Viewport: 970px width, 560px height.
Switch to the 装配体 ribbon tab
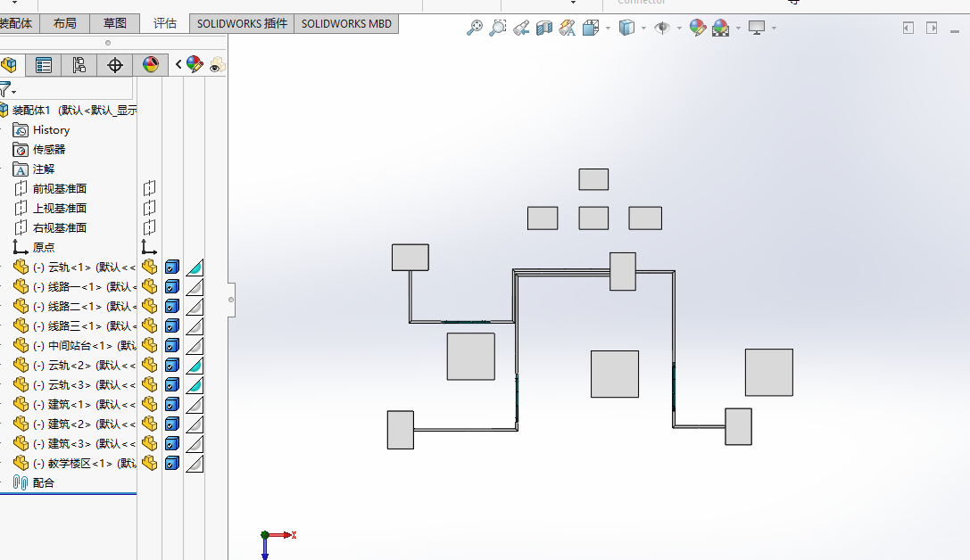pyautogui.click(x=19, y=23)
